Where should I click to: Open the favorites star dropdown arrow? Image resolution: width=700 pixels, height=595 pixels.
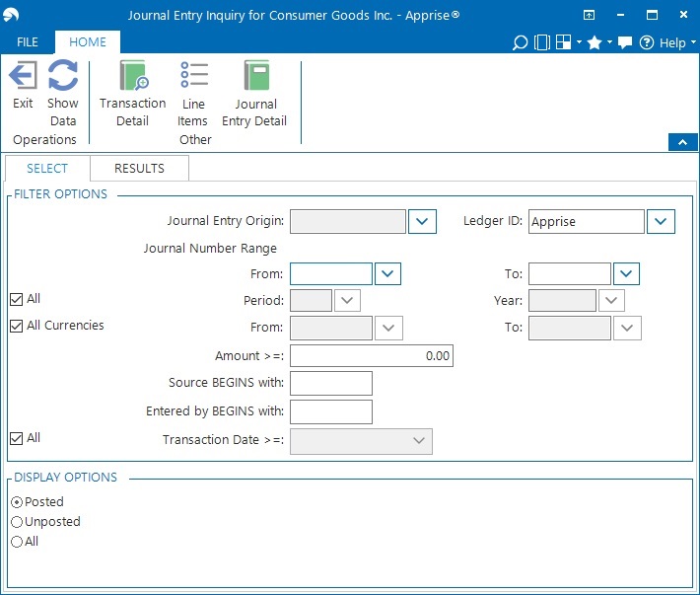pos(609,42)
